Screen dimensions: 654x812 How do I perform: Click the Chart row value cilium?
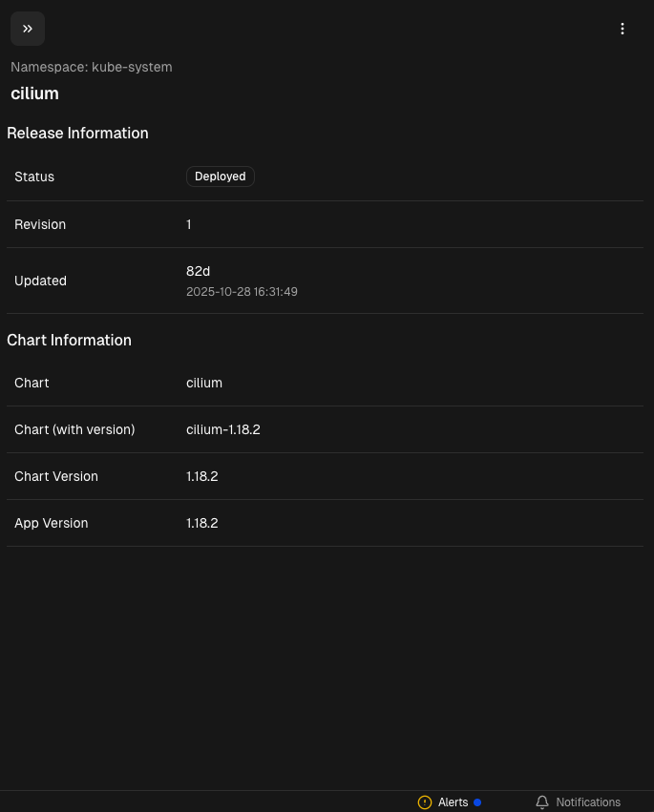tap(204, 383)
